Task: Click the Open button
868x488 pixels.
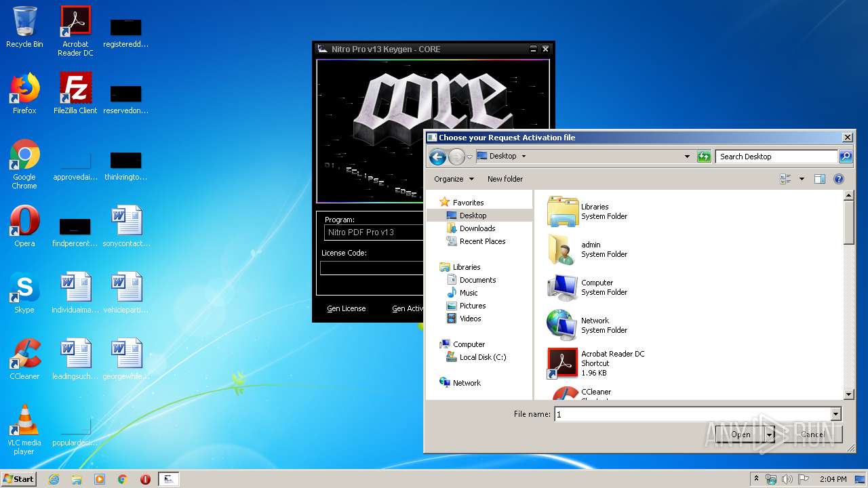Action: [741, 434]
